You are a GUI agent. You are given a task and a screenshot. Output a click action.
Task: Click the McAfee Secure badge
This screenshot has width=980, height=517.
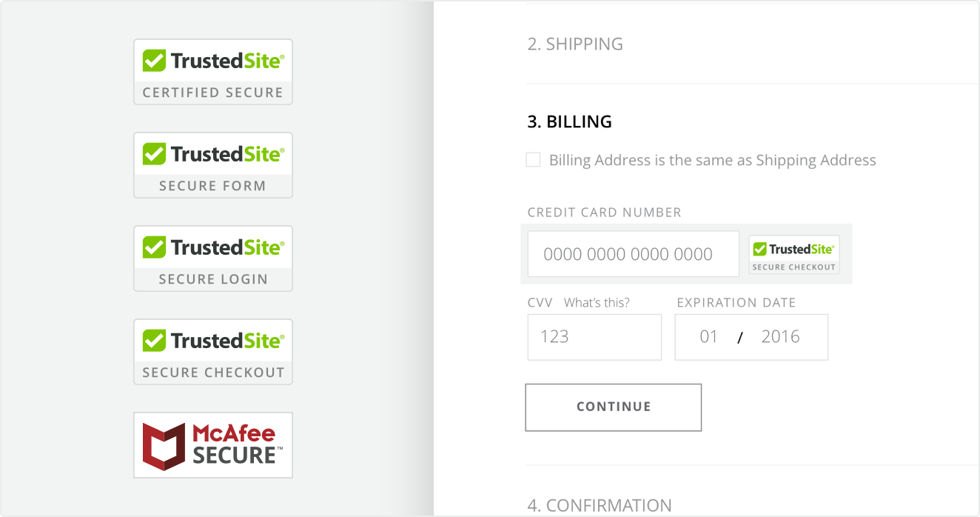pos(212,445)
